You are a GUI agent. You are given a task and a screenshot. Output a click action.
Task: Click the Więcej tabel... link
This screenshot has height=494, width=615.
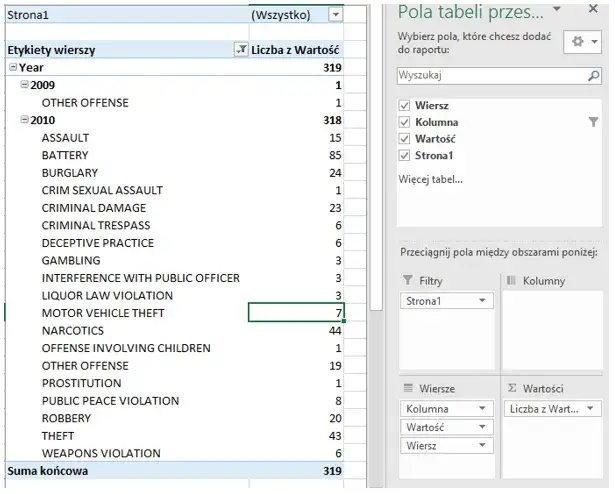(x=430, y=180)
